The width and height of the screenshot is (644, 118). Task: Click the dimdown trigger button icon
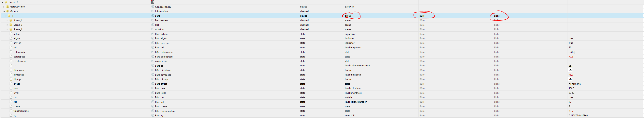click(570, 70)
